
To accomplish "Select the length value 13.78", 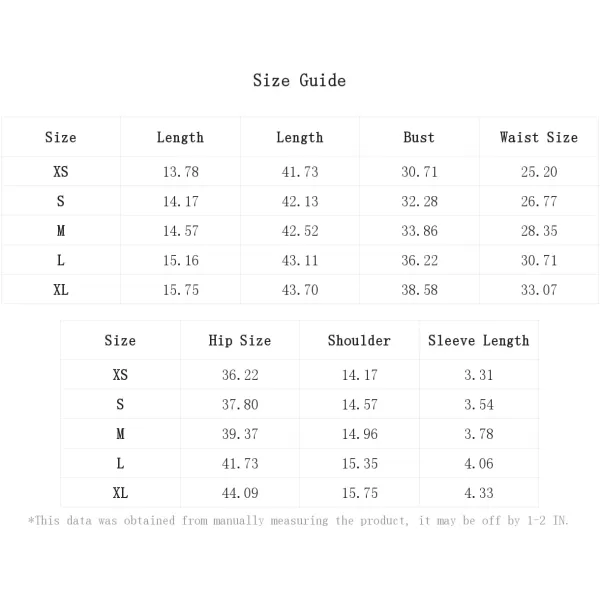I will (x=181, y=171).
